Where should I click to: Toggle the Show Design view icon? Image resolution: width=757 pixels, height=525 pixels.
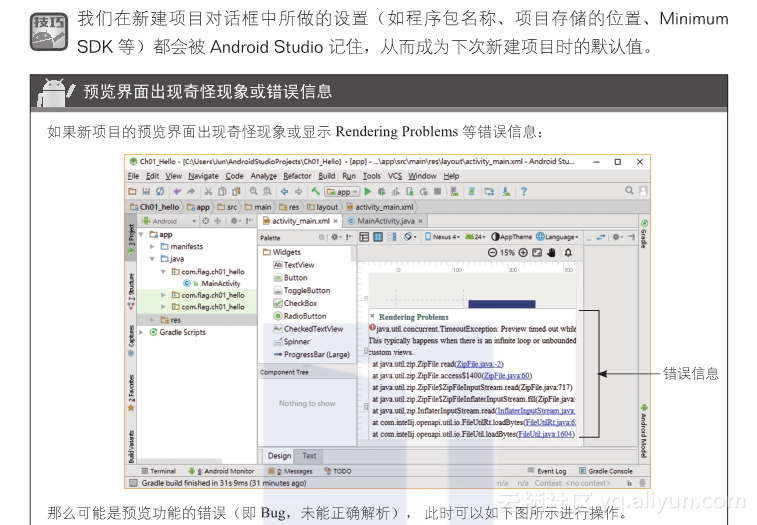[x=364, y=237]
